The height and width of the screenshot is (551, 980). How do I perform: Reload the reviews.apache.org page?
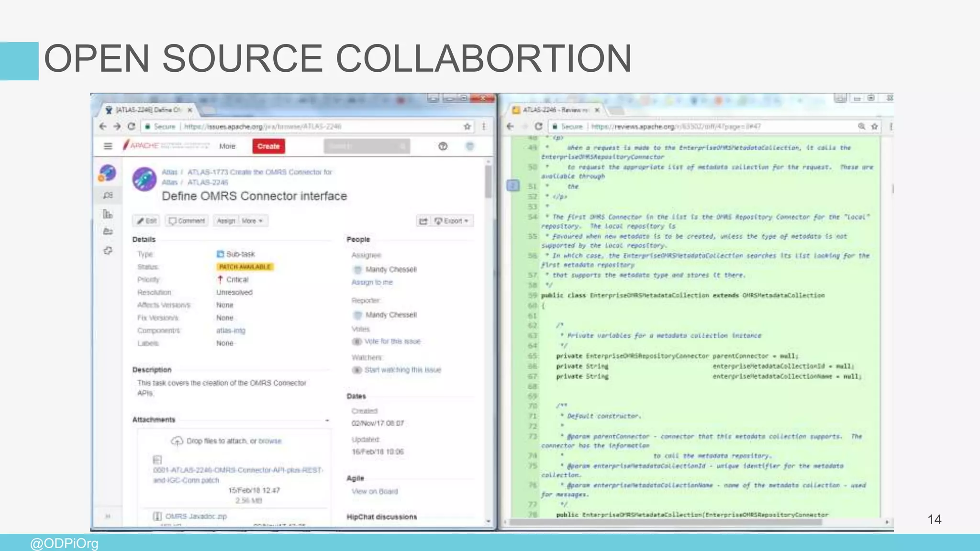coord(539,126)
